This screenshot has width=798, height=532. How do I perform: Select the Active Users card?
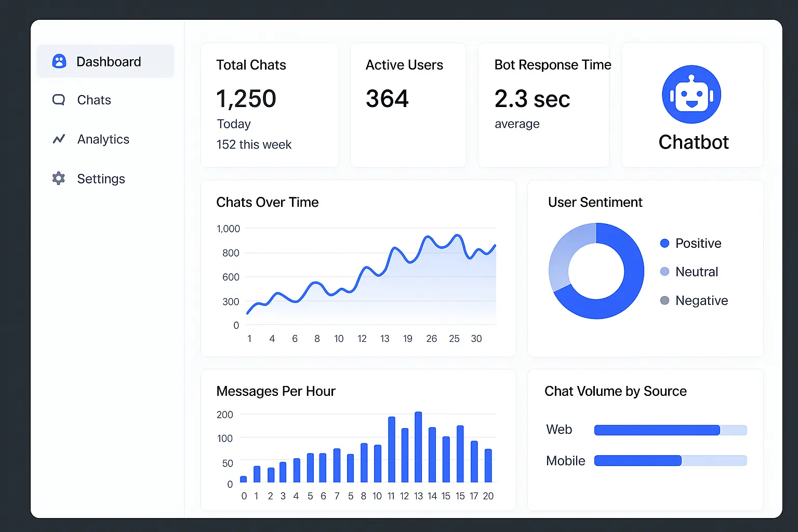tap(408, 105)
